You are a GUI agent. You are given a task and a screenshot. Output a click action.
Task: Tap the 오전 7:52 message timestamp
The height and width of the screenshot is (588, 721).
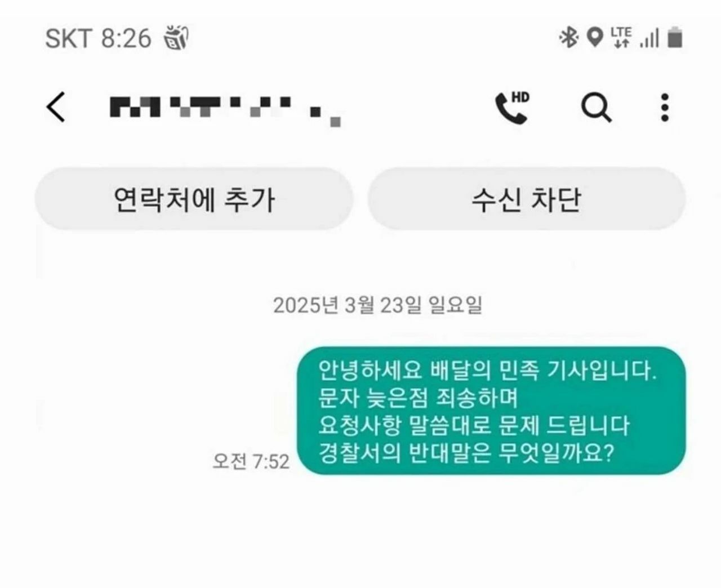tap(251, 461)
